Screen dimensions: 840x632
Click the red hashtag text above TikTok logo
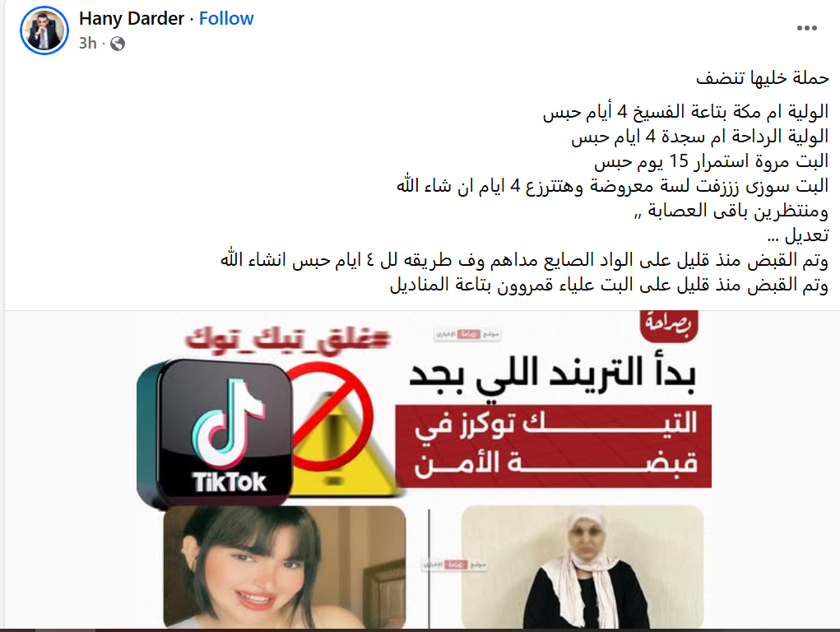point(286,340)
